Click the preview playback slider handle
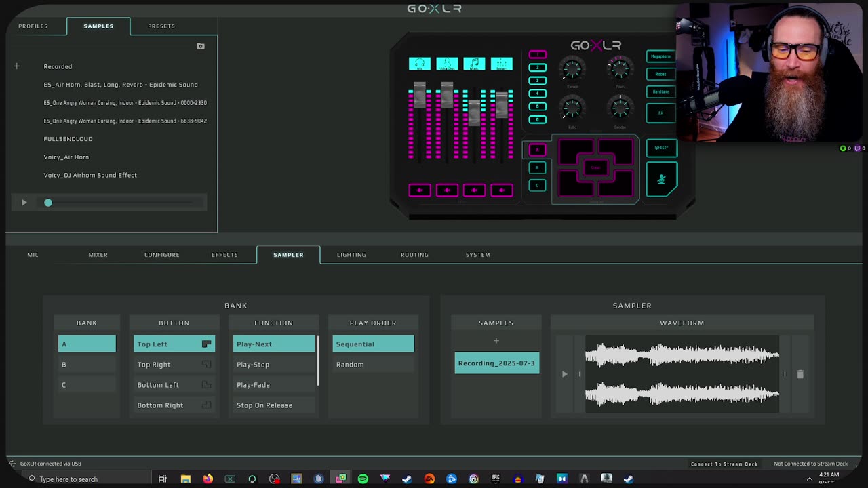 [48, 203]
